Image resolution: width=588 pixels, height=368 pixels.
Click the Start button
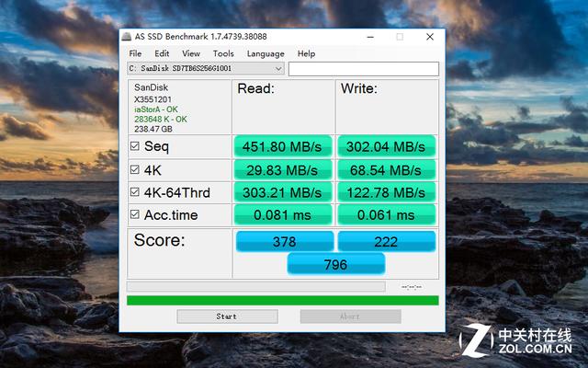click(x=227, y=316)
